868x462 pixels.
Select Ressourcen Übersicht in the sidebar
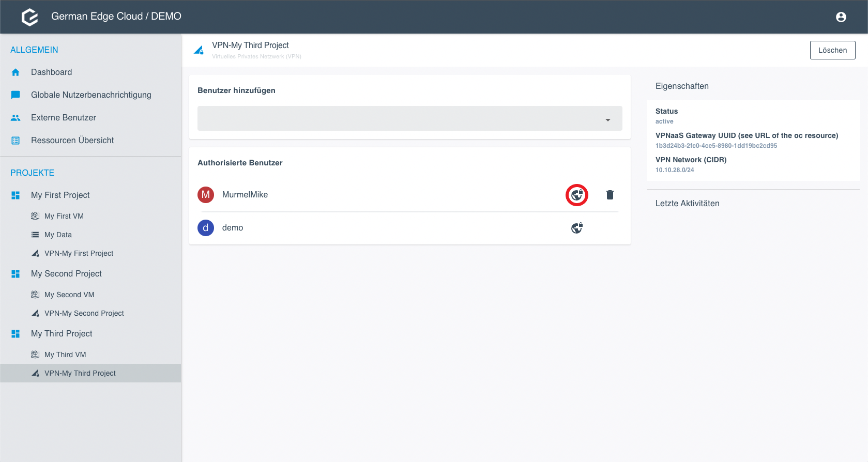point(72,141)
